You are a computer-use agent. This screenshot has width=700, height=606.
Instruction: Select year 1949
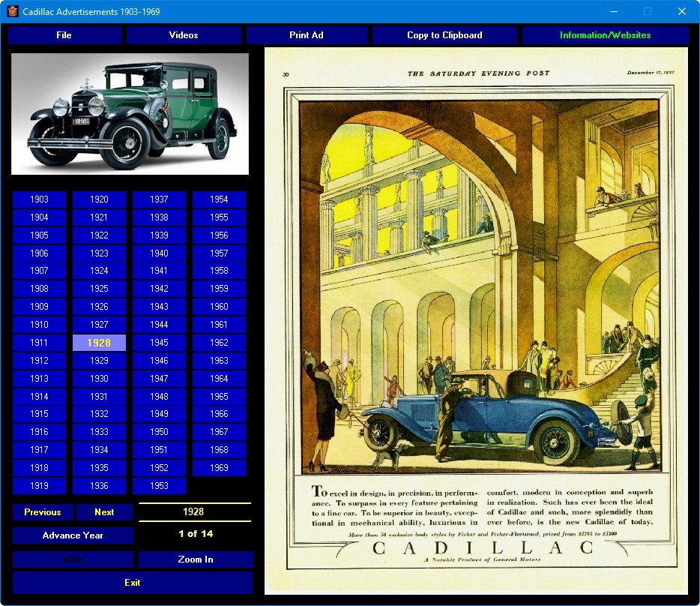tap(159, 414)
